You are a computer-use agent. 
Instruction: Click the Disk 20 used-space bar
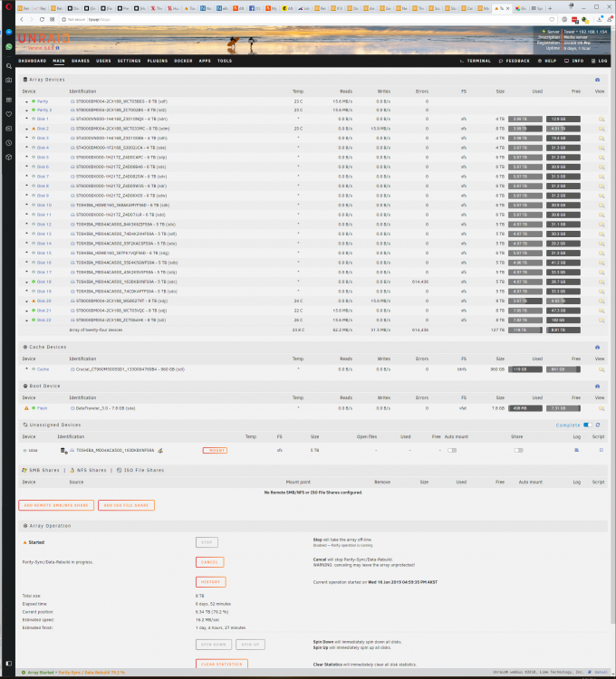tap(525, 301)
